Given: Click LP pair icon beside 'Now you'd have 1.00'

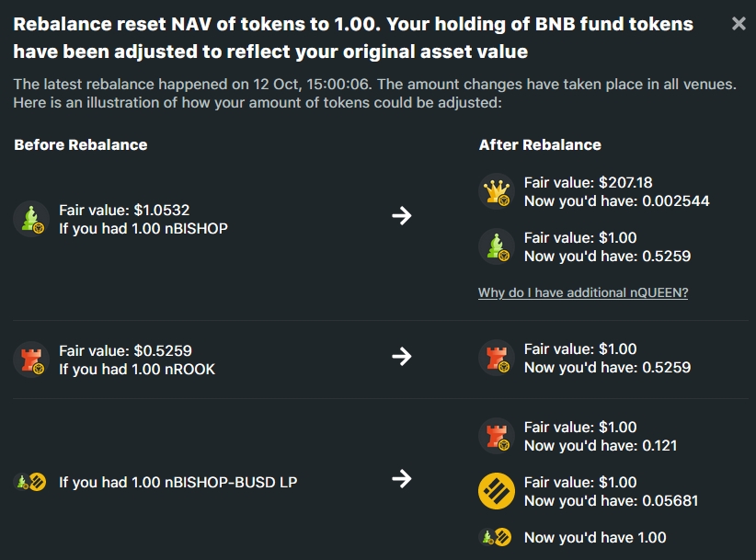Looking at the screenshot, I should tap(496, 537).
